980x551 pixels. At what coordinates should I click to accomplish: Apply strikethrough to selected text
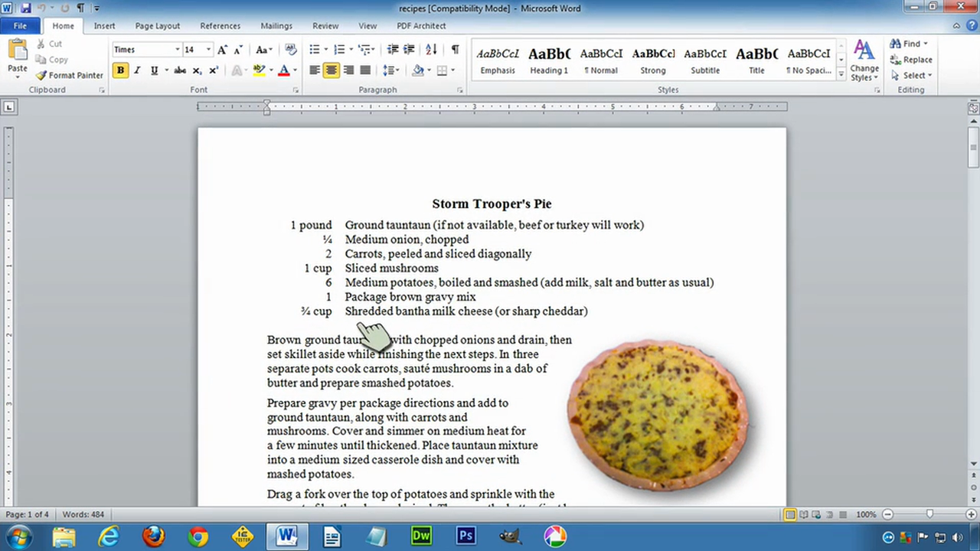[x=179, y=70]
